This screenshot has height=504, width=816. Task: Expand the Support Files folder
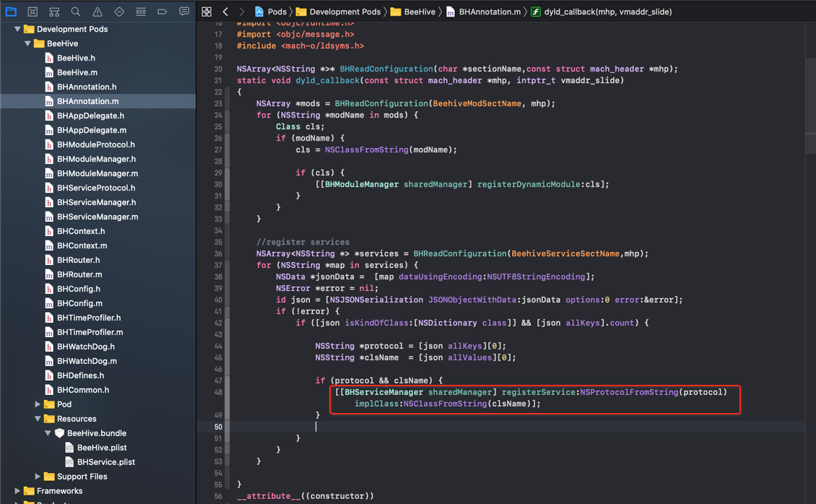click(38, 477)
